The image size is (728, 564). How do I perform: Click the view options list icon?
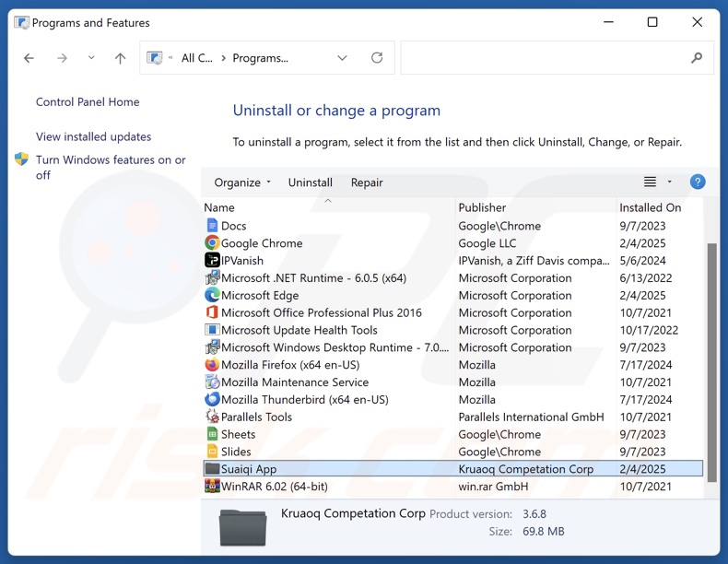[650, 182]
